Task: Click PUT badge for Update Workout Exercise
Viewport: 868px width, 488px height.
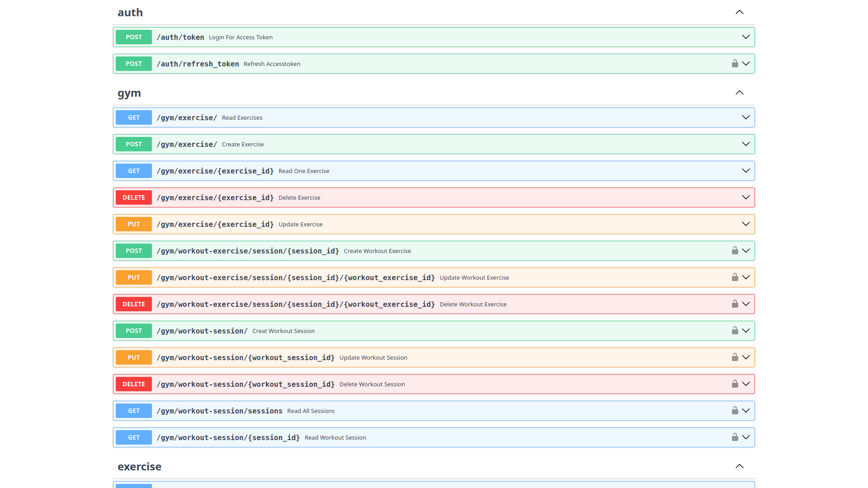Action: (x=134, y=277)
